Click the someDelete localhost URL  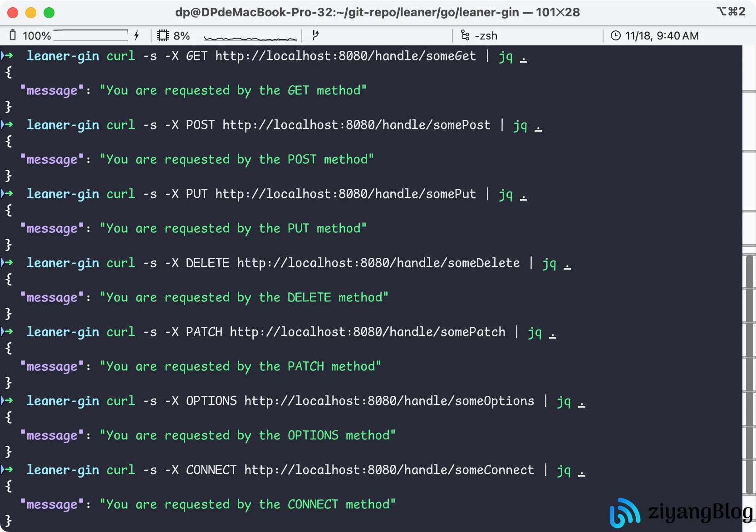coord(378,263)
